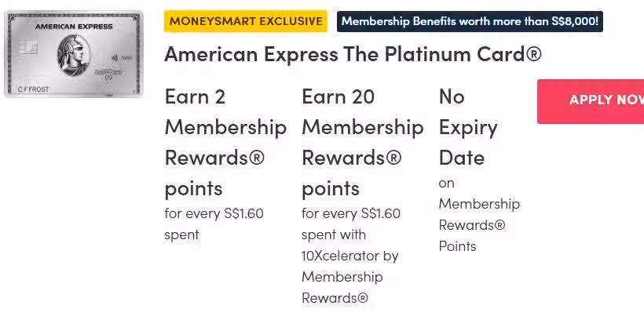Open the American Express Platinum Card title

point(353,54)
